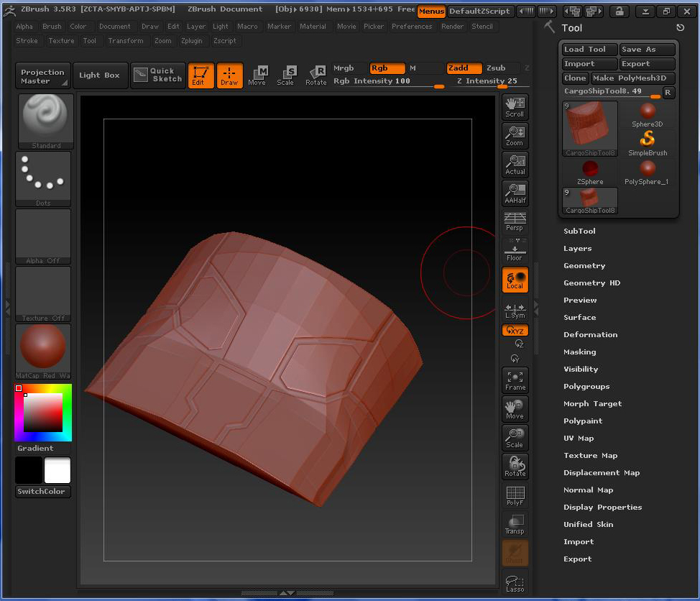Image resolution: width=700 pixels, height=601 pixels.
Task: Toggle XYZ rotation mode
Action: (x=515, y=330)
